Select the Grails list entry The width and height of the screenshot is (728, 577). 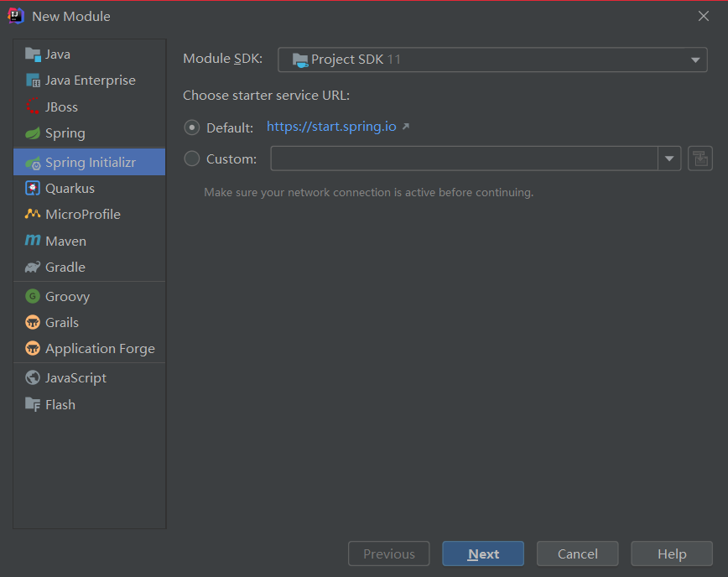89,322
